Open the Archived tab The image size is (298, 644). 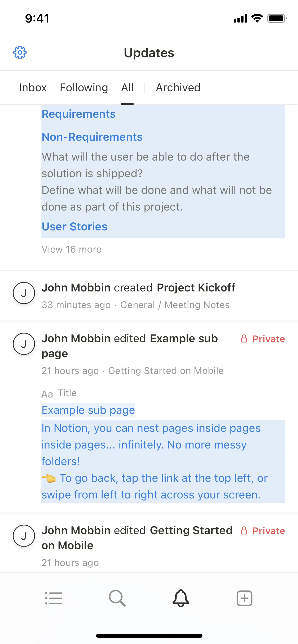178,88
